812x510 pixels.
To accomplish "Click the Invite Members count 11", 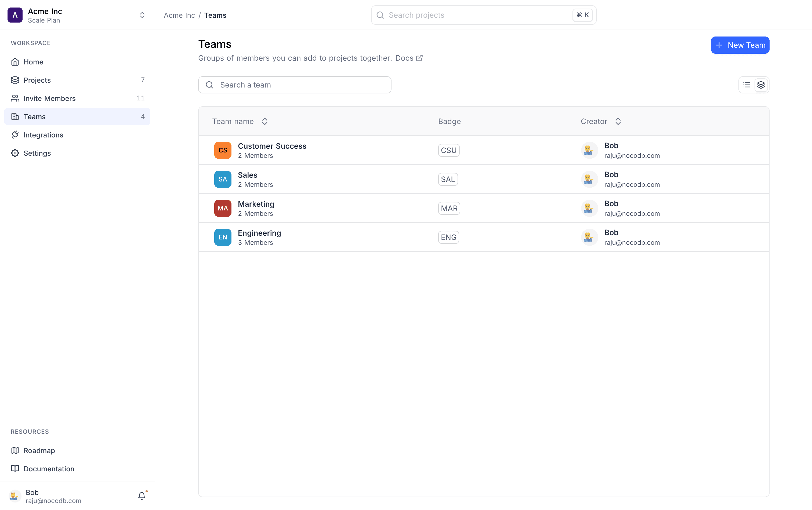I will 141,98.
